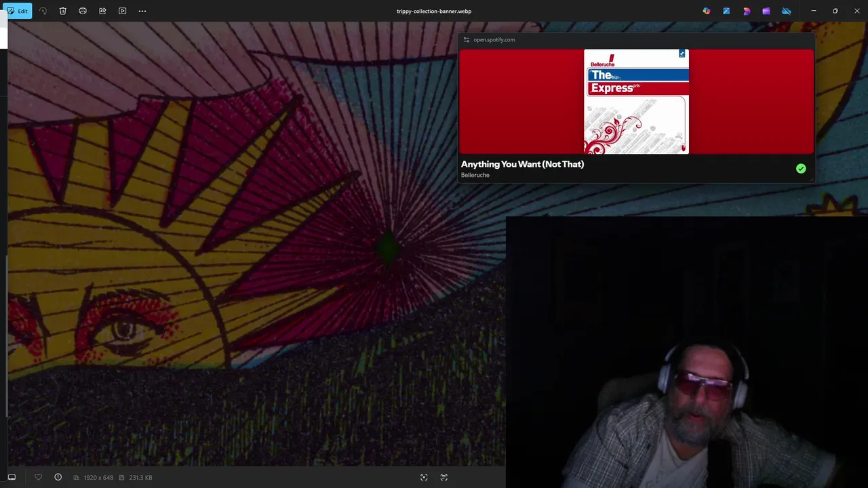This screenshot has height=488, width=868.
Task: Click the Bellerruche artist name under title
Action: 475,175
